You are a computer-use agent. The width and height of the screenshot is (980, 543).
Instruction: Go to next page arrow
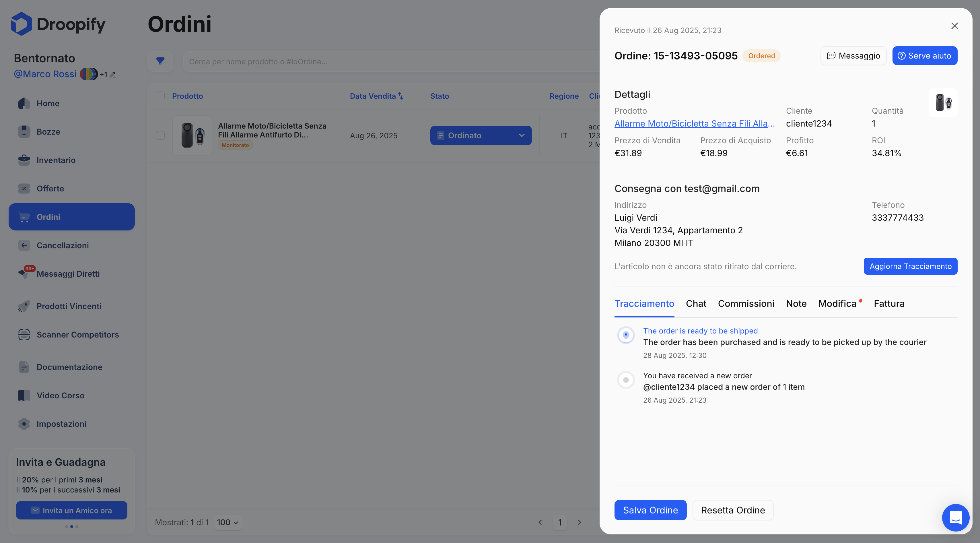[x=580, y=522]
